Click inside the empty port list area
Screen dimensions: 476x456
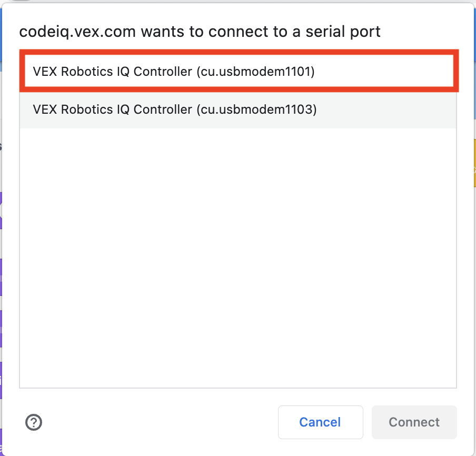pyautogui.click(x=237, y=253)
